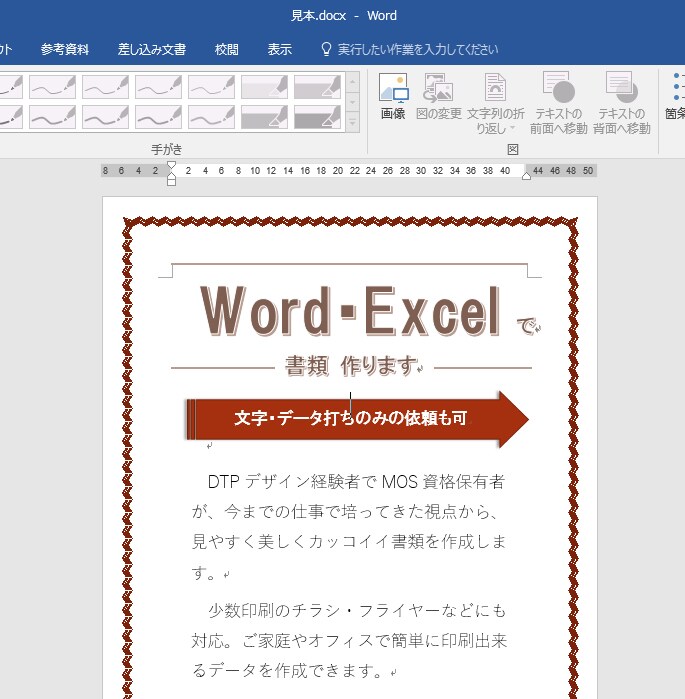The image size is (685, 699).
Task: Click the paragraph starting with 少数印刷のチラシ
Action: pos(349,640)
